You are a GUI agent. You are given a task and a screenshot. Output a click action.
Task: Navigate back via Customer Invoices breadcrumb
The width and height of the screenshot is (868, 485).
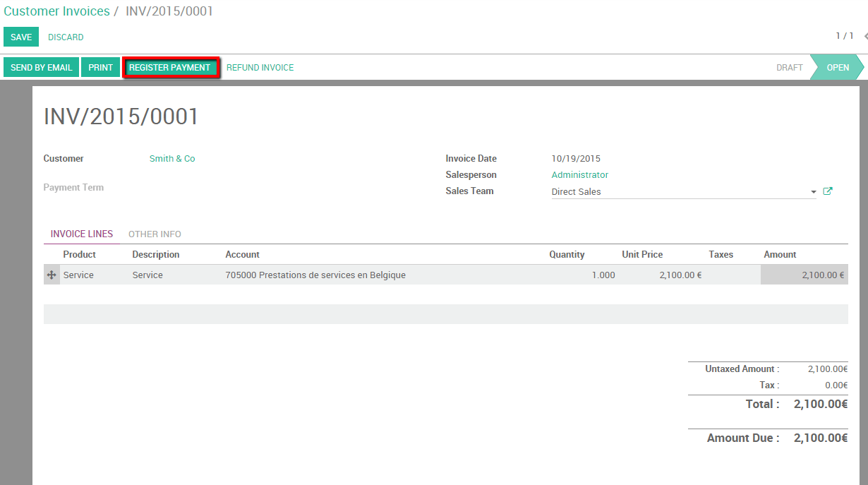click(56, 11)
